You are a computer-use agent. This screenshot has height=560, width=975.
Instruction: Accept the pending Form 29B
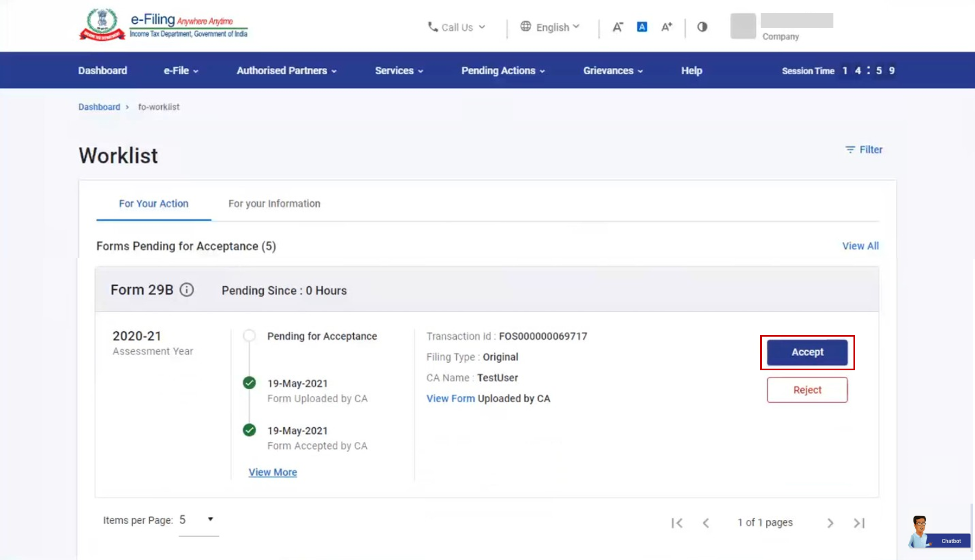coord(807,352)
